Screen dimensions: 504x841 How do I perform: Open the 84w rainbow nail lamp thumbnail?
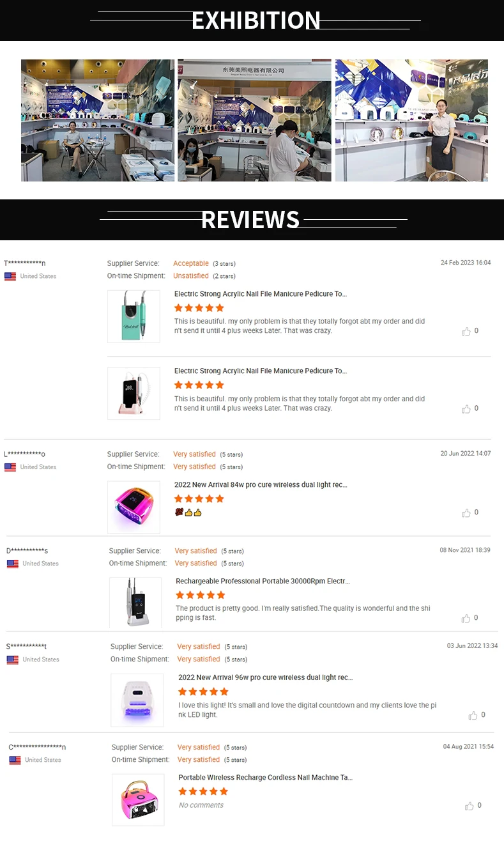coord(134,507)
